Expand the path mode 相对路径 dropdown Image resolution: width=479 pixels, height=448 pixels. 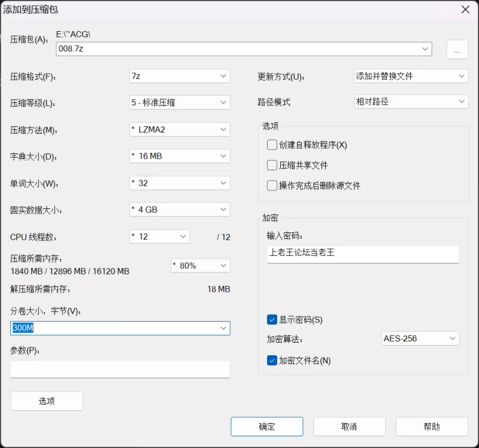pos(411,101)
